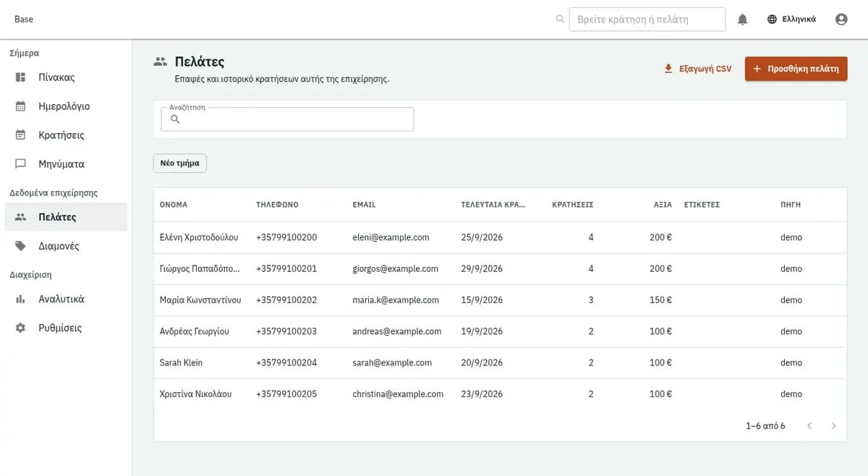Click the Προσθήκη πελάτη button
Screen dimensions: 868x476
[x=796, y=69]
